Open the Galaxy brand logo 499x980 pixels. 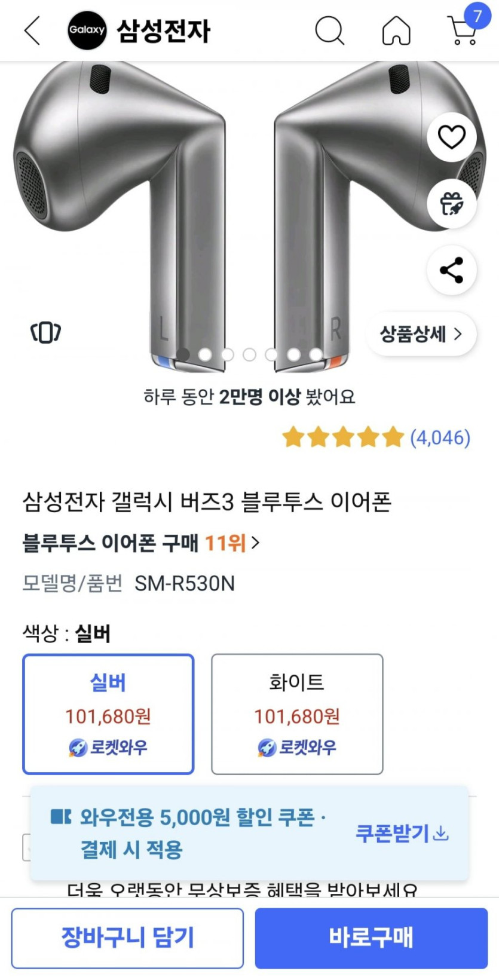point(87,30)
